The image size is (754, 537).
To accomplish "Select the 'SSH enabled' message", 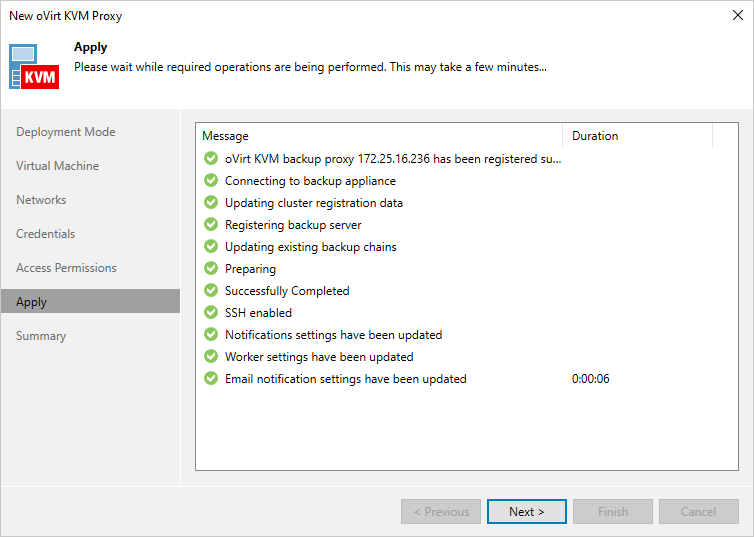I will [258, 313].
